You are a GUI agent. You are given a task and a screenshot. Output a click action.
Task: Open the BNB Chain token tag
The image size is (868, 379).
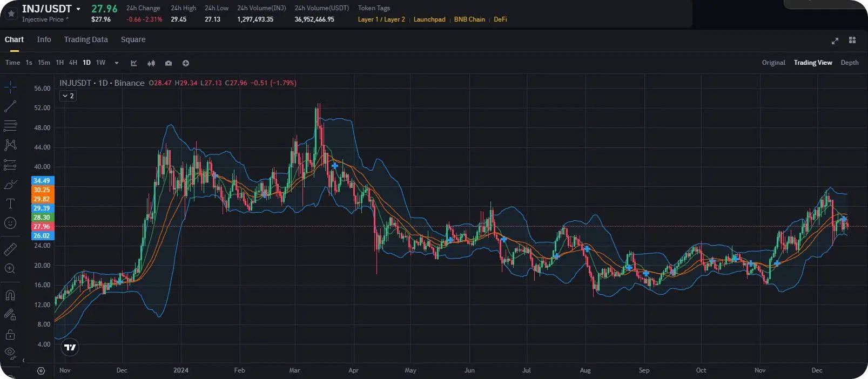click(469, 19)
